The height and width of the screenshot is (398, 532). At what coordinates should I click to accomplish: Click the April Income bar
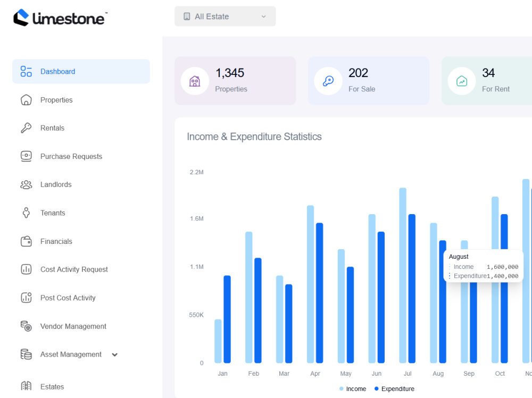(311, 284)
